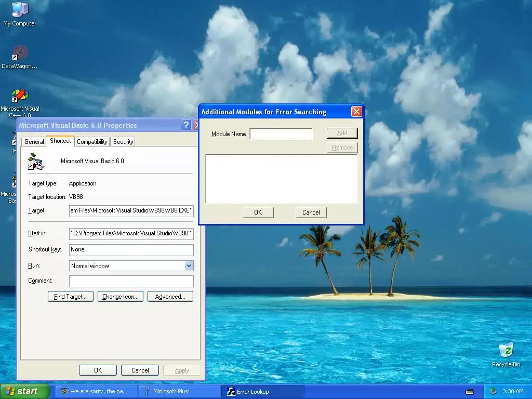Click the Find Target button
The width and height of the screenshot is (532, 399).
pos(71,297)
